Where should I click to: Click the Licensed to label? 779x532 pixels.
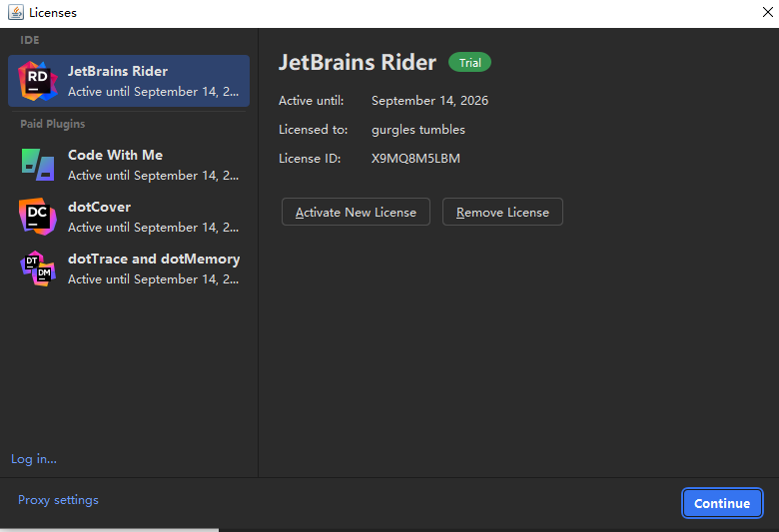tap(313, 130)
